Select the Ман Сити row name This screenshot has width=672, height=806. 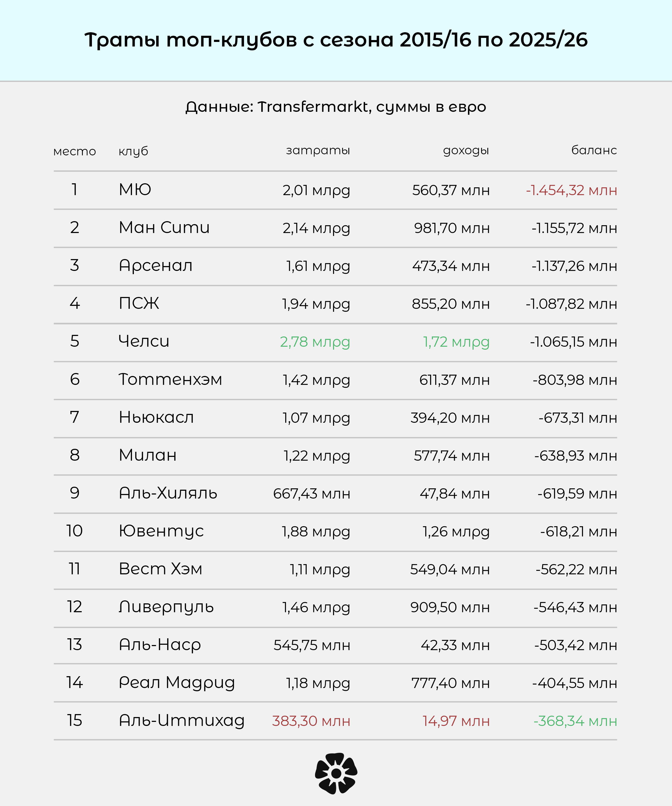click(164, 228)
